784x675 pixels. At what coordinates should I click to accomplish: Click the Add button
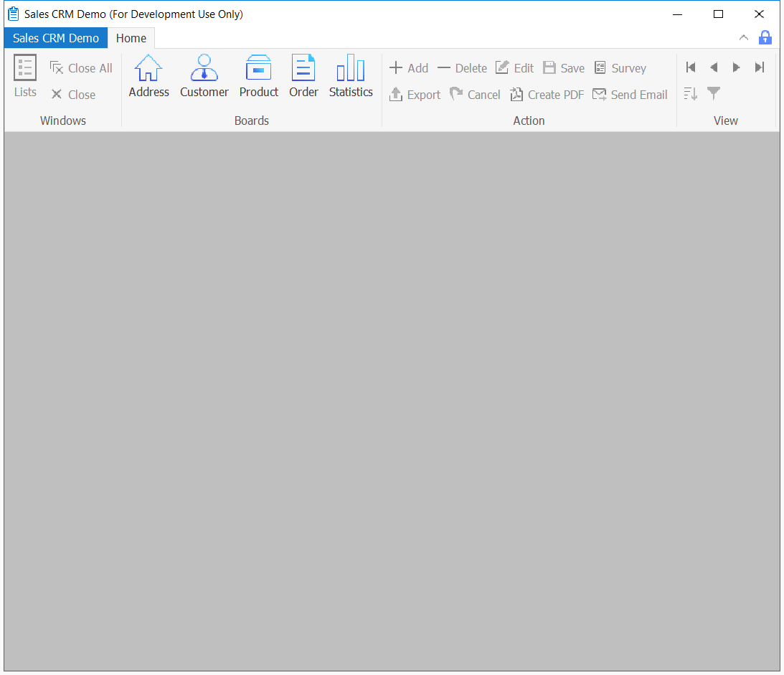[x=409, y=68]
